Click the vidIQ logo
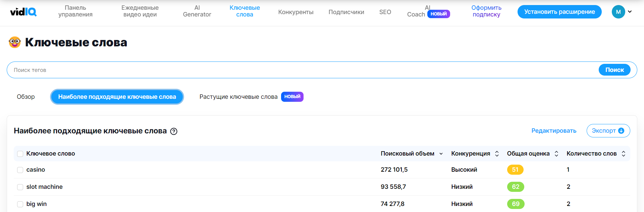The width and height of the screenshot is (644, 212). point(23,12)
